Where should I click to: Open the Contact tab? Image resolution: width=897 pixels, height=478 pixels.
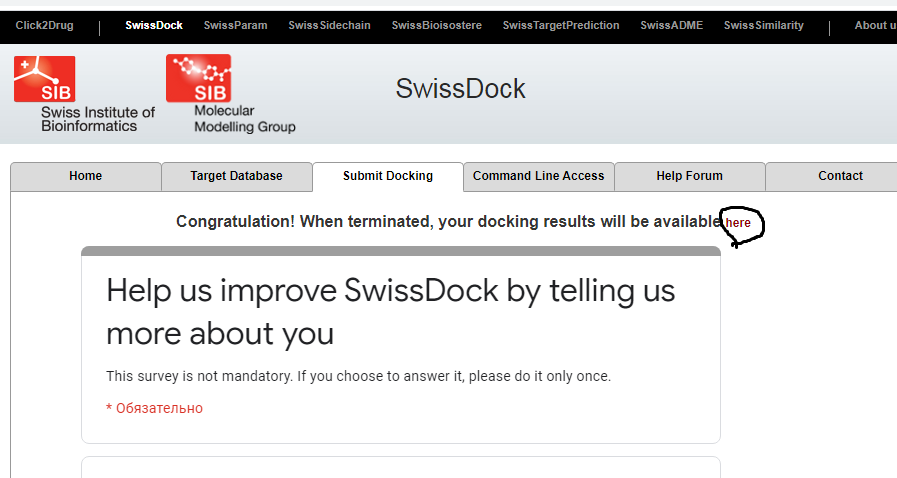pos(840,176)
